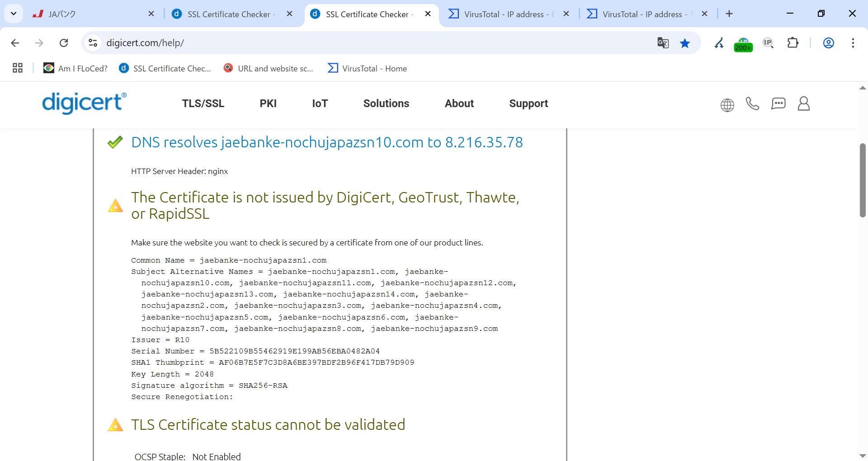The height and width of the screenshot is (461, 868).
Task: Click the globe language selector icon
Action: [x=727, y=105]
